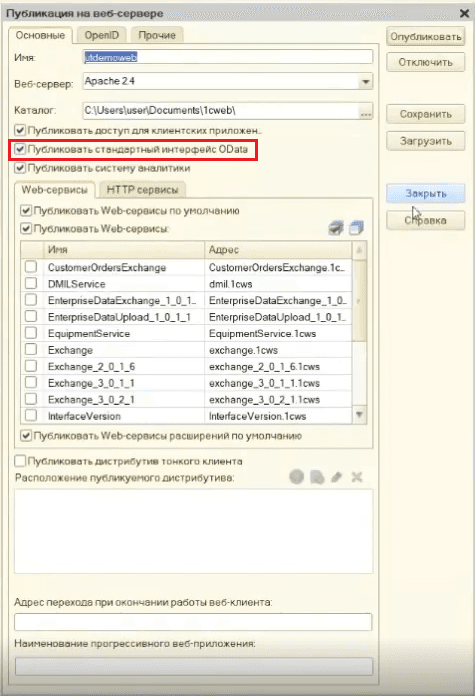Enable 'Публиковать дистрибутив тонкого клиента' checkbox

pos(20,461)
